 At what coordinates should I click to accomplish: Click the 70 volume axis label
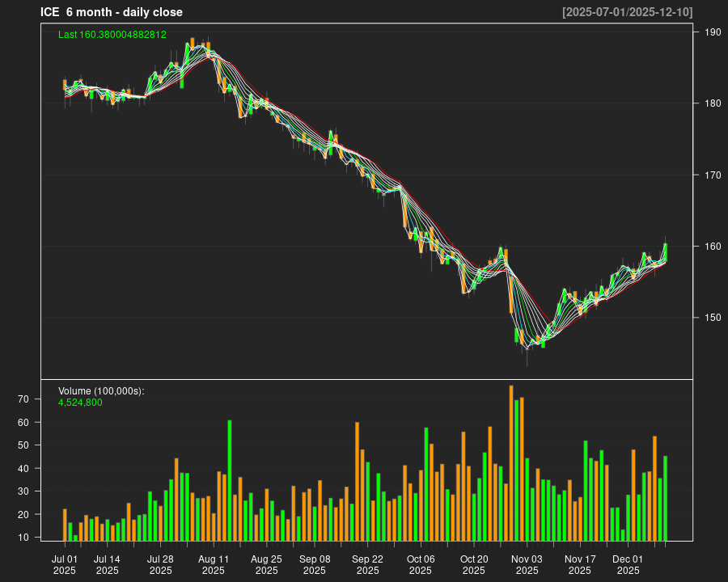click(x=22, y=399)
